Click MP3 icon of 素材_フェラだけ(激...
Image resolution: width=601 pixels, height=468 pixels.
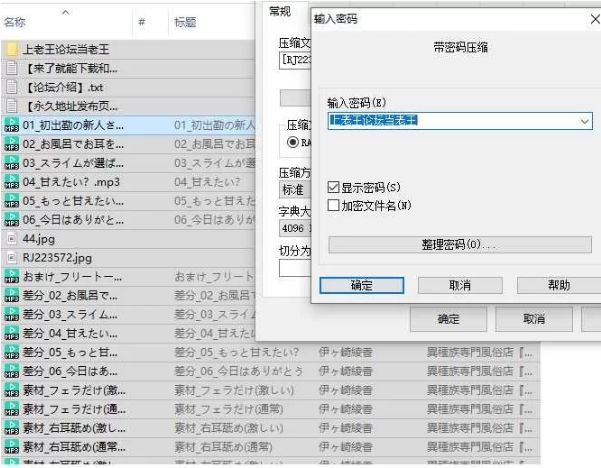(11, 390)
